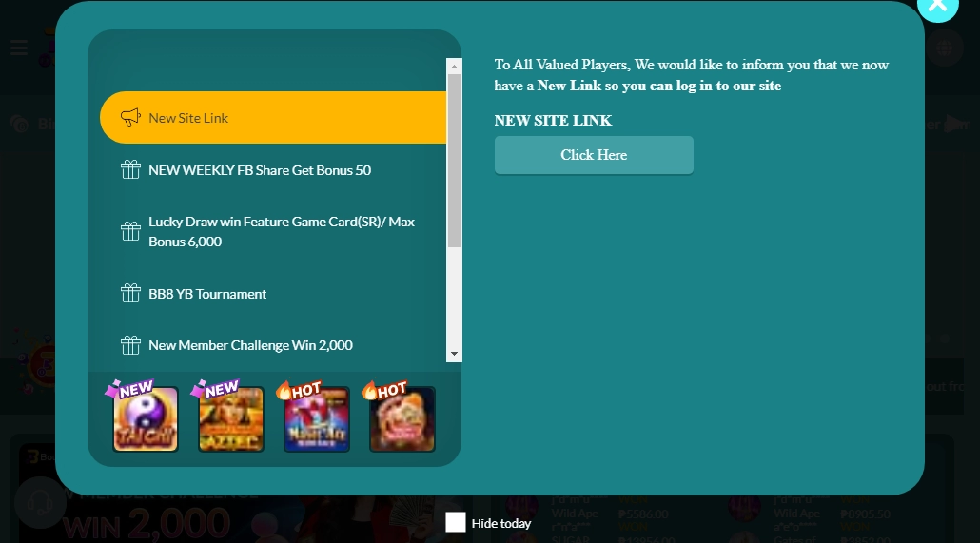The width and height of the screenshot is (980, 543).
Task: Open the fourth hot game thumbnail
Action: coord(402,418)
